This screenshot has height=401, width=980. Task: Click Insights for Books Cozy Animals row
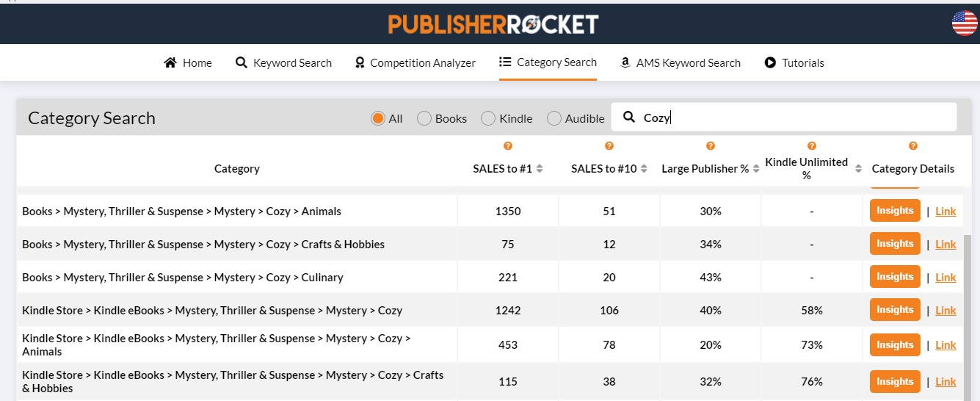point(895,211)
